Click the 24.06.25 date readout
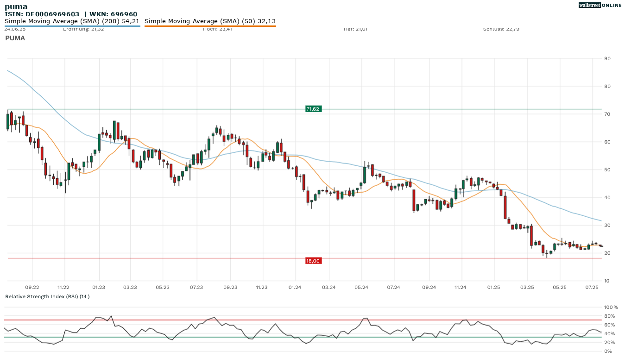 tap(15, 29)
